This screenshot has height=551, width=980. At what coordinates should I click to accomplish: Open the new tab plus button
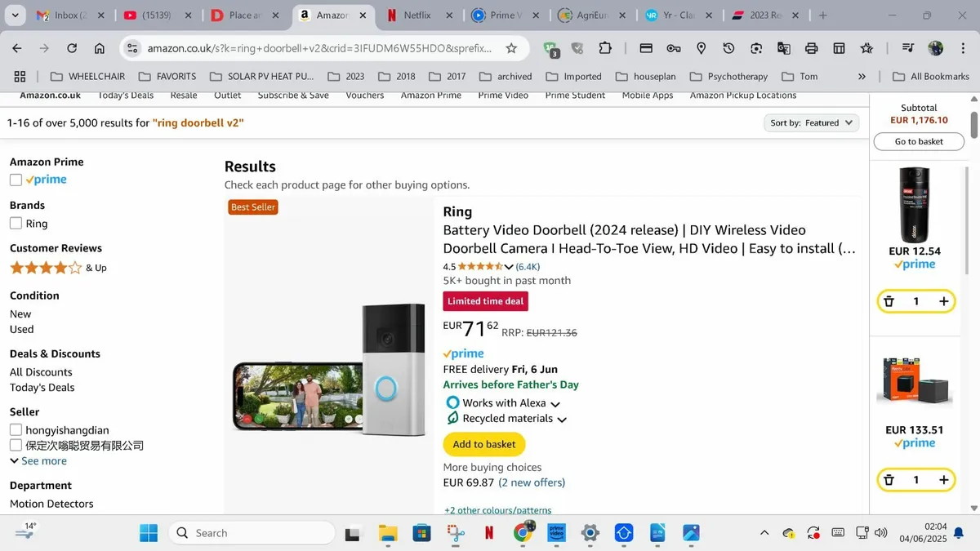pyautogui.click(x=822, y=16)
